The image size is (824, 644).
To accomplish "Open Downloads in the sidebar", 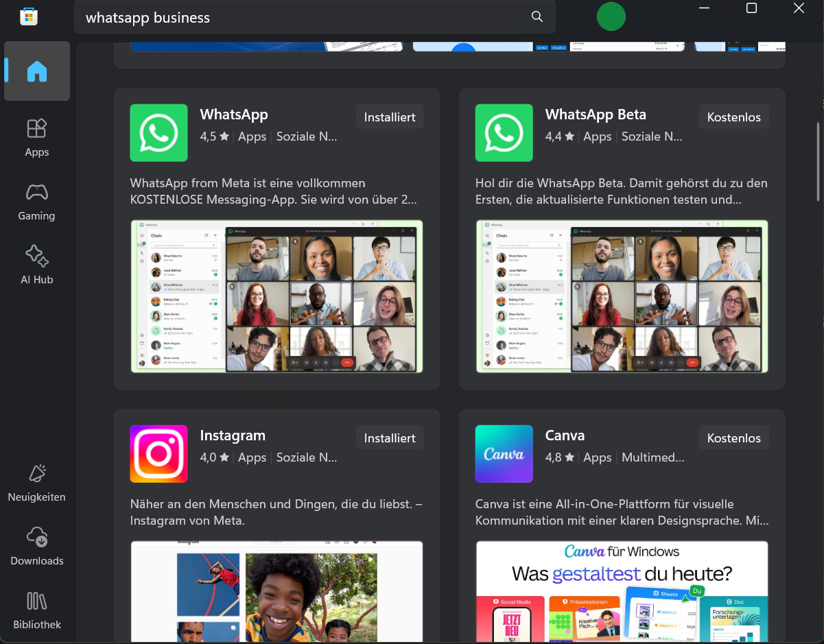I will point(37,547).
